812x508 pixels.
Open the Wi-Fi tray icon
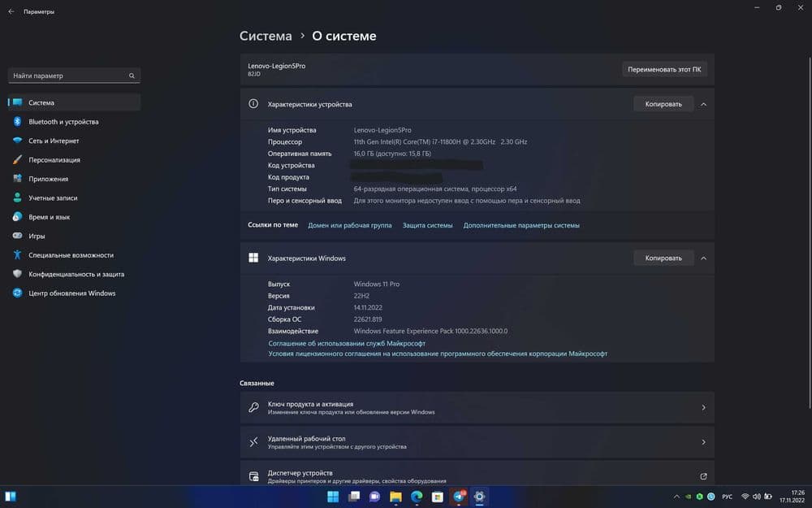click(x=745, y=497)
